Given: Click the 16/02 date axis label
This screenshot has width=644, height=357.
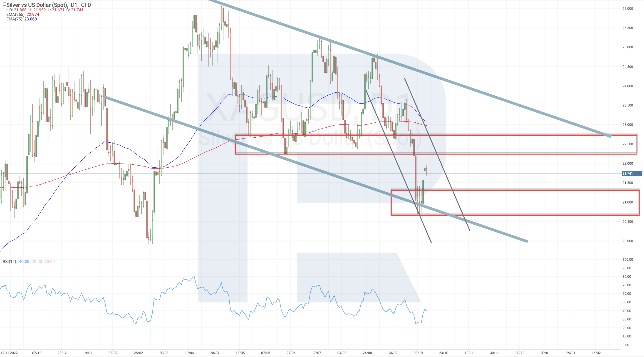Looking at the screenshot, I should [x=596, y=353].
